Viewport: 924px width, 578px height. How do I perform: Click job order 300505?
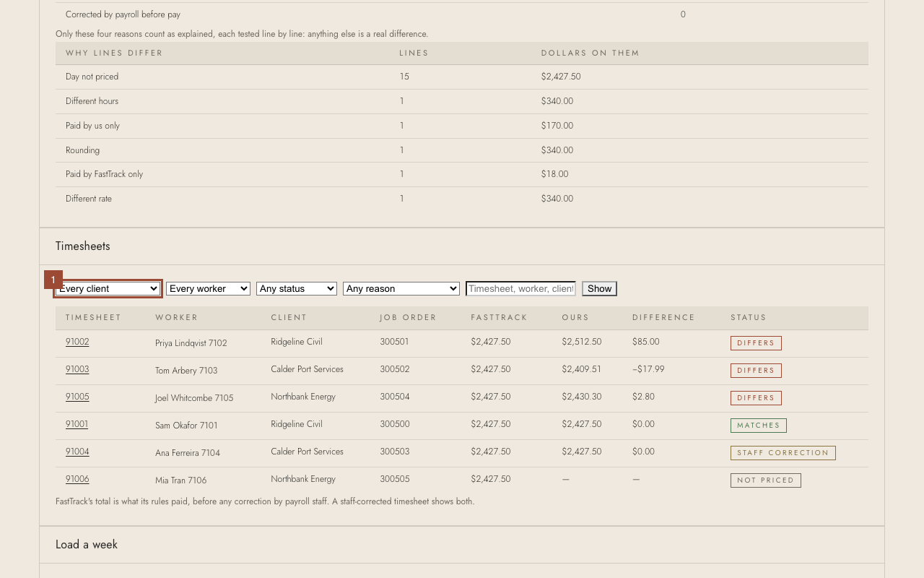395,479
